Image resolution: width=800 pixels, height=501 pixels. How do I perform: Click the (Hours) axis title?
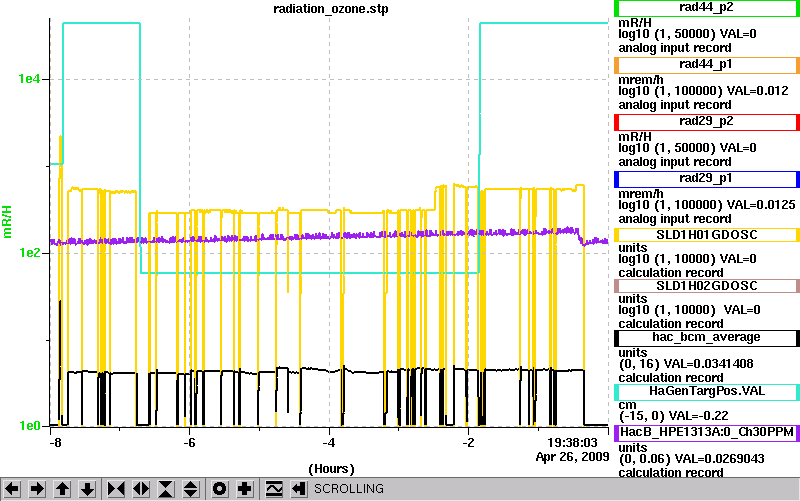[331, 469]
